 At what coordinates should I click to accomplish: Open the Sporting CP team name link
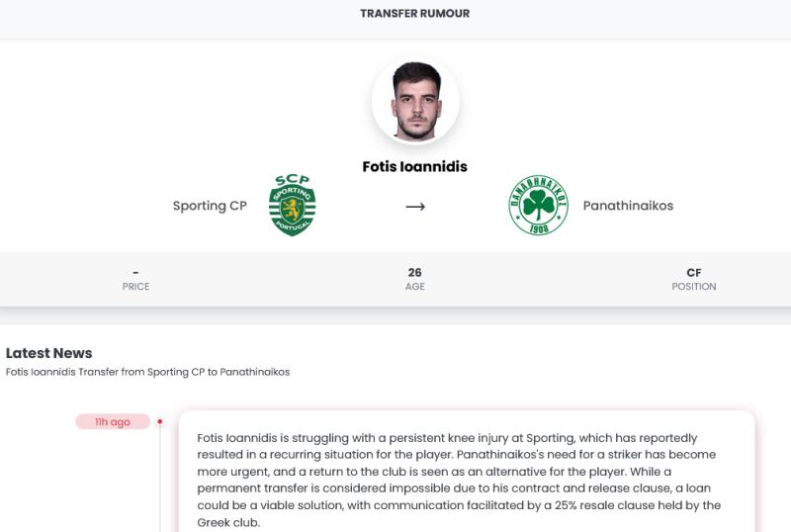[210, 207]
